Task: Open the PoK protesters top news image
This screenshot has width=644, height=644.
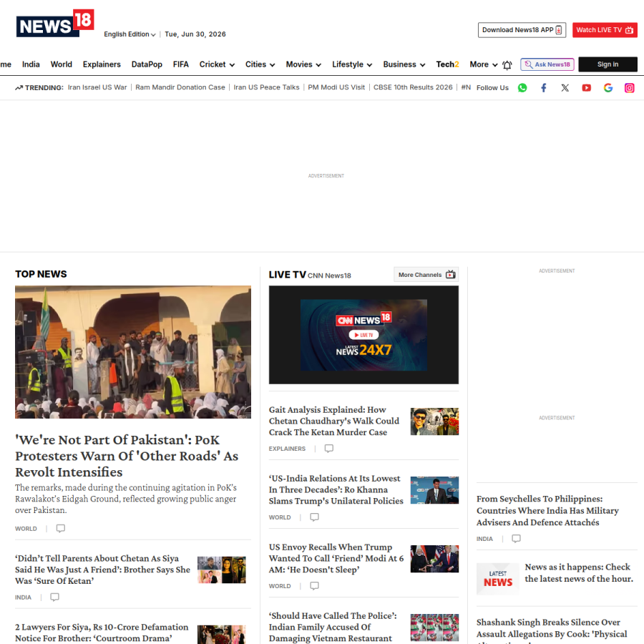Action: coord(133,352)
